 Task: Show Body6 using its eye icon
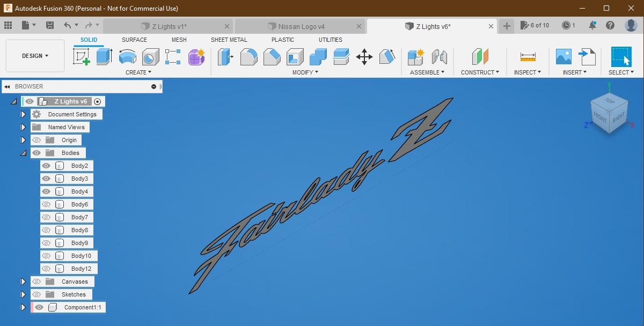[x=46, y=204]
